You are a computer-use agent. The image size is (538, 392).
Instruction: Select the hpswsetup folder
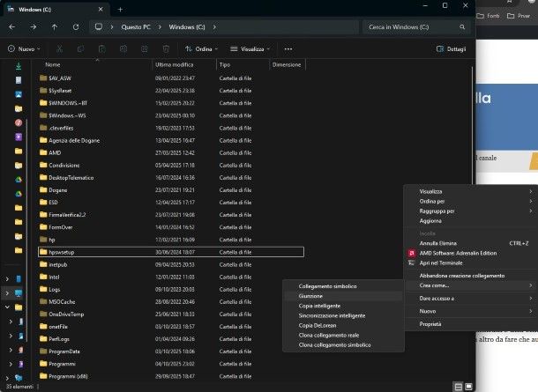click(x=62, y=252)
